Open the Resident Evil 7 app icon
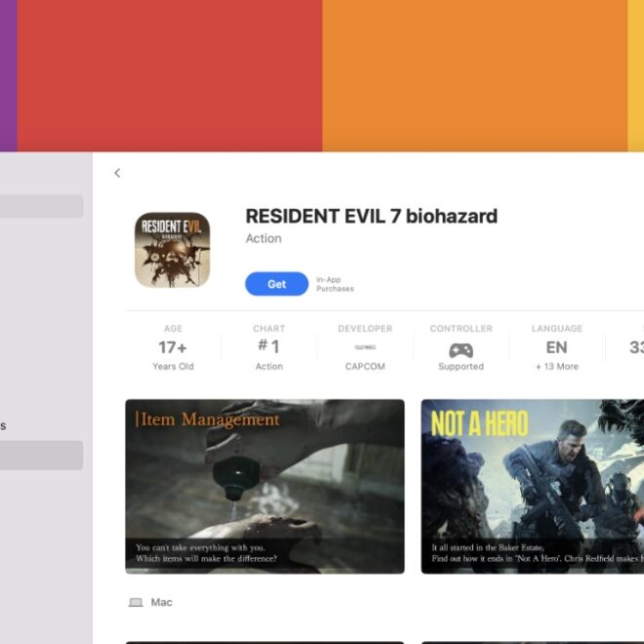The image size is (644, 644). [173, 250]
